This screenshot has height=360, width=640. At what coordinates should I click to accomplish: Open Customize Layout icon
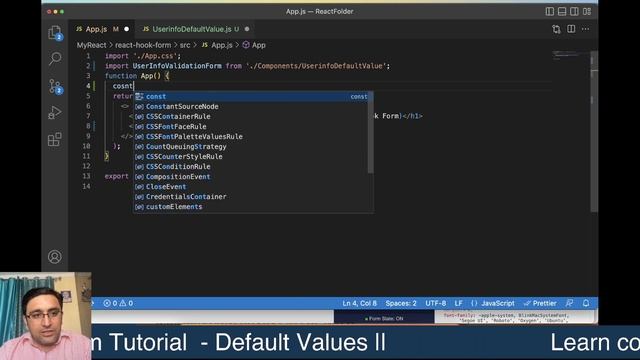point(587,11)
